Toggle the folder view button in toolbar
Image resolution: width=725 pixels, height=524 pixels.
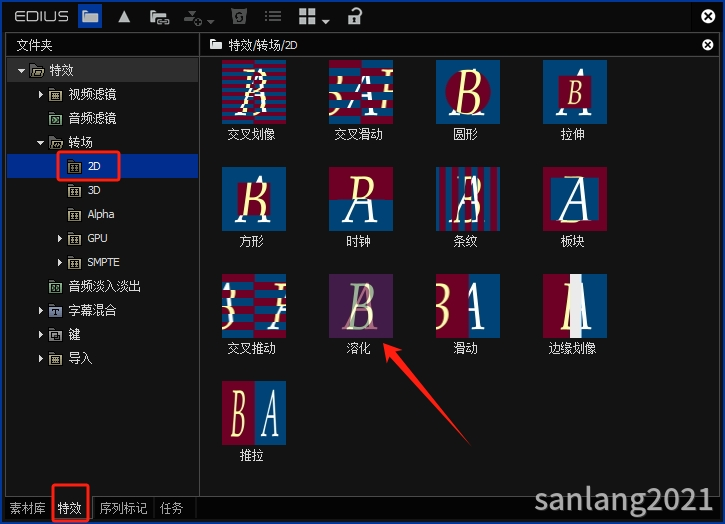tap(90, 16)
